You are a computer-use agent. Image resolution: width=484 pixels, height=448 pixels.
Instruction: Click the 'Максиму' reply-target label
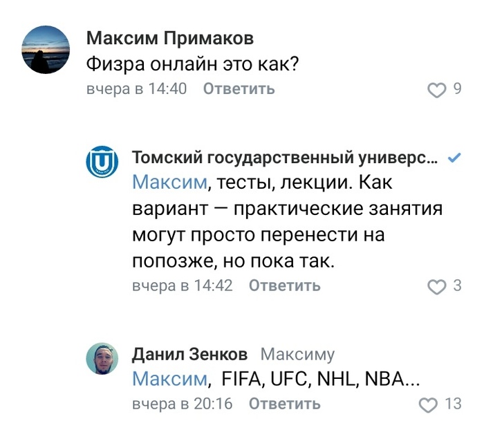tap(297, 355)
